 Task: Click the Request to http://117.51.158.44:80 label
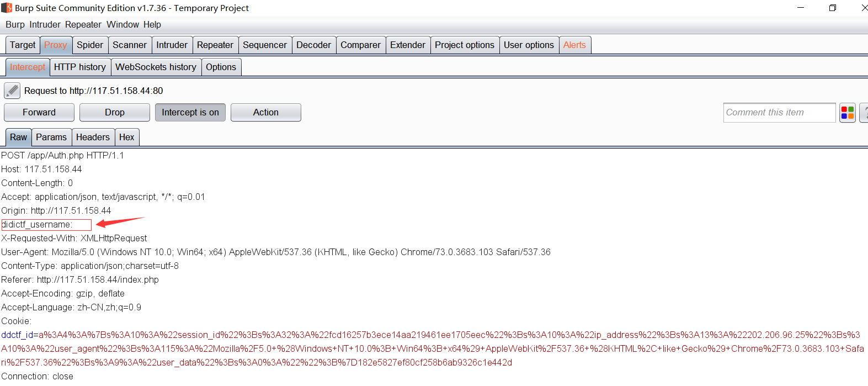pos(94,91)
